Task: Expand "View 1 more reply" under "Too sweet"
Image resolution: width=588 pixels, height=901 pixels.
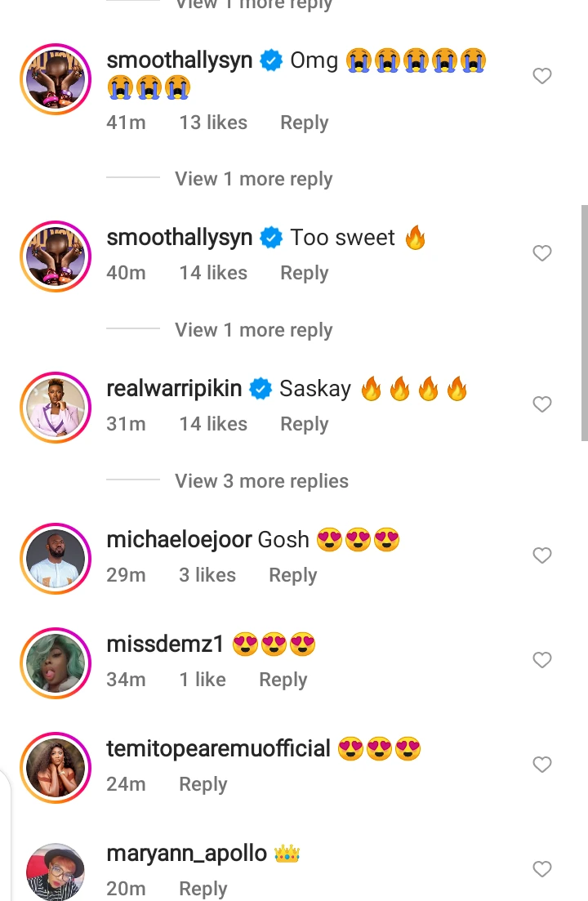Action: pyautogui.click(x=253, y=330)
